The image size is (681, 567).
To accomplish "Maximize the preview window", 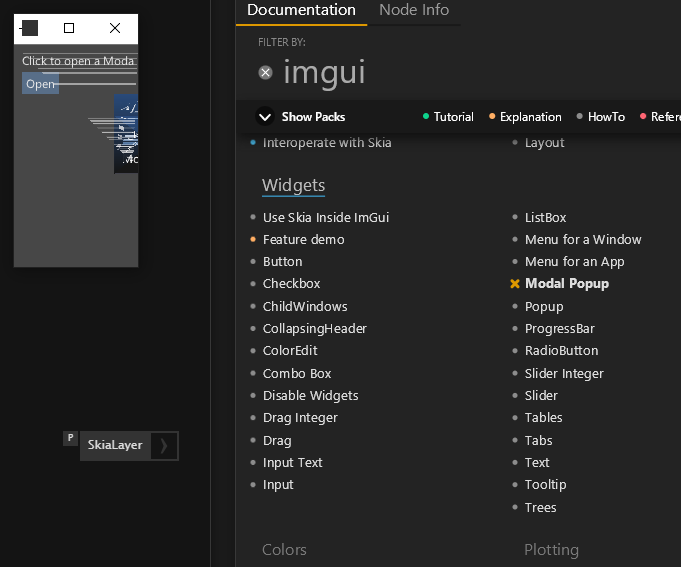I will (69, 28).
